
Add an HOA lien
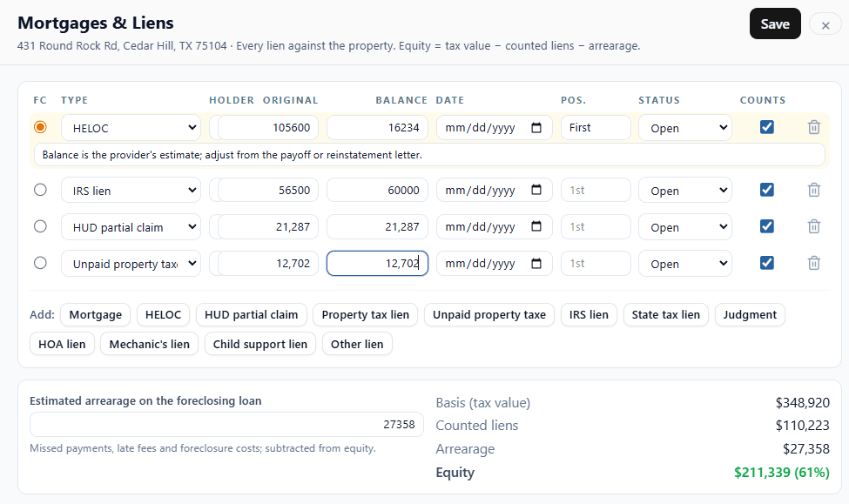coord(62,345)
